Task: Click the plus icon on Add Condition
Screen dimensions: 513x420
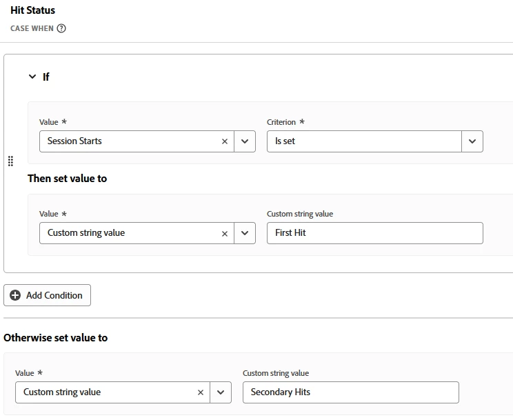Action: click(x=15, y=295)
